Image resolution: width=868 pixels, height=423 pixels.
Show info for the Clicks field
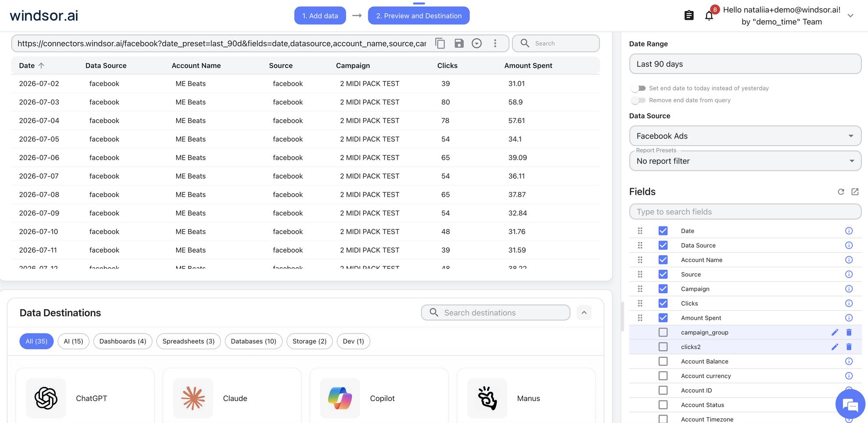pos(849,303)
